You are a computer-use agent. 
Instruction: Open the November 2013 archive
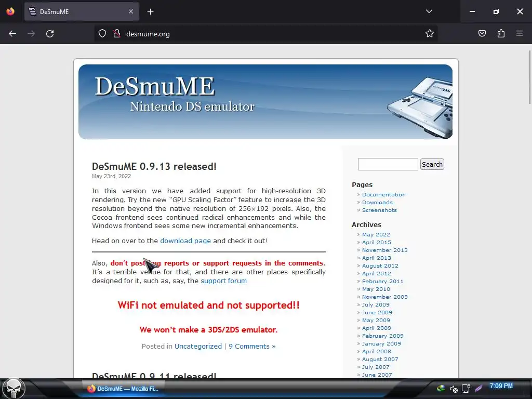[385, 250]
